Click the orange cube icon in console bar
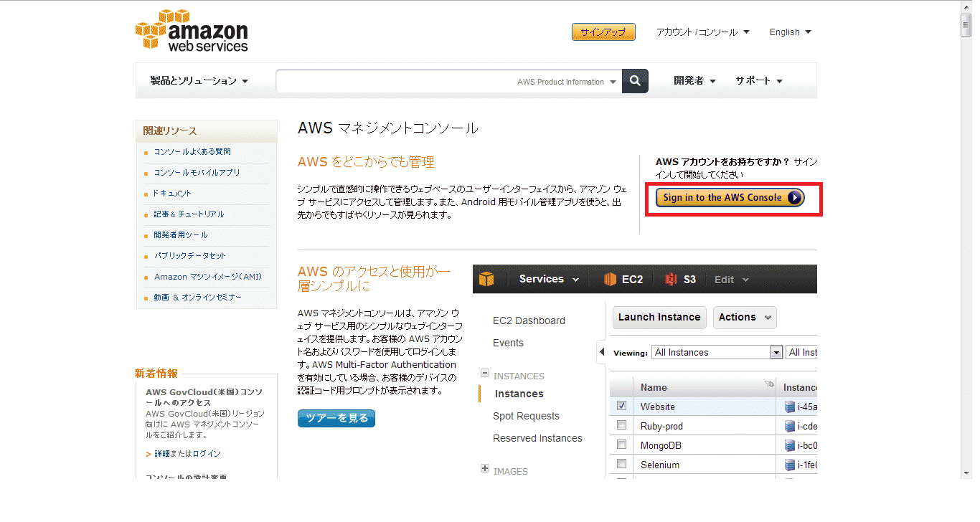Screen dimensions: 980x522 coord(487,279)
